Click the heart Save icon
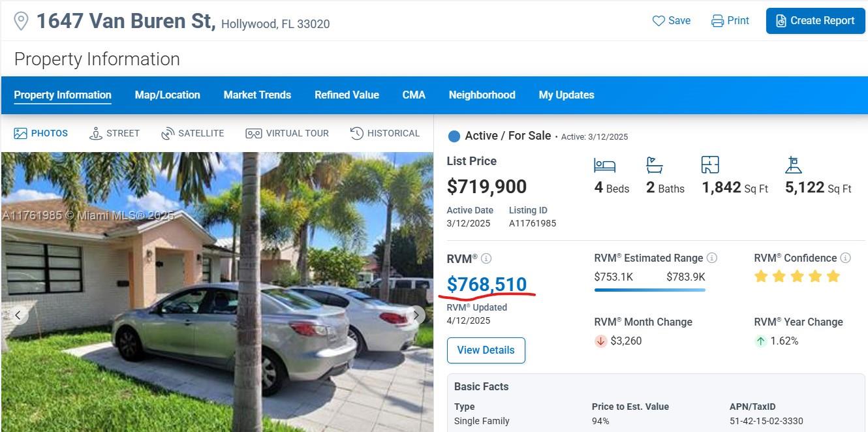 (x=659, y=21)
